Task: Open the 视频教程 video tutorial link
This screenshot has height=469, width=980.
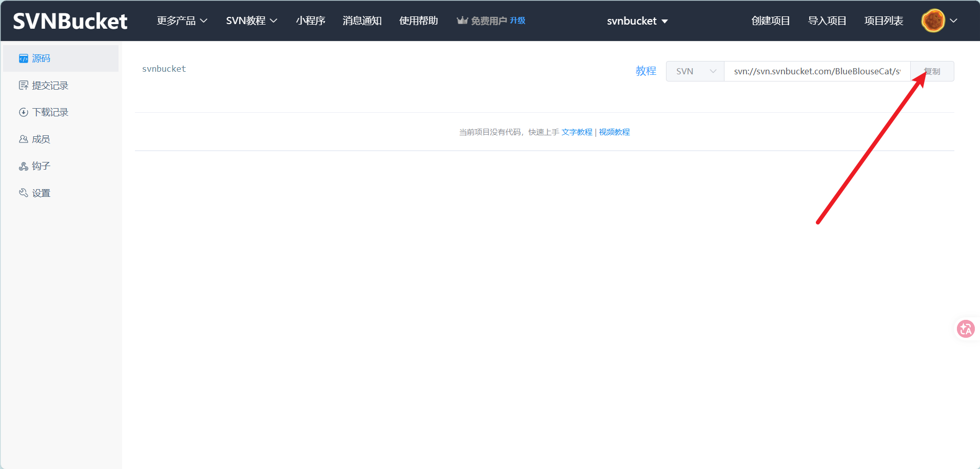Action: (614, 132)
